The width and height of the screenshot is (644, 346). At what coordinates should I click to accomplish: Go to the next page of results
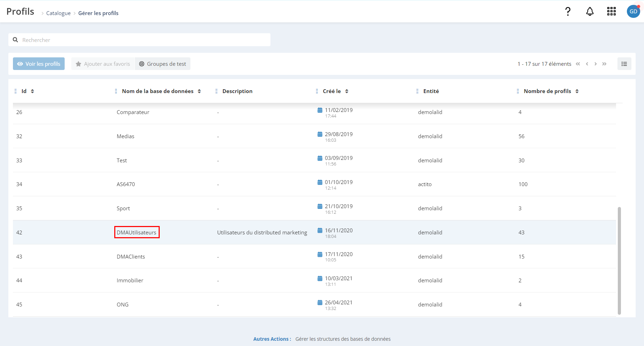tap(595, 64)
